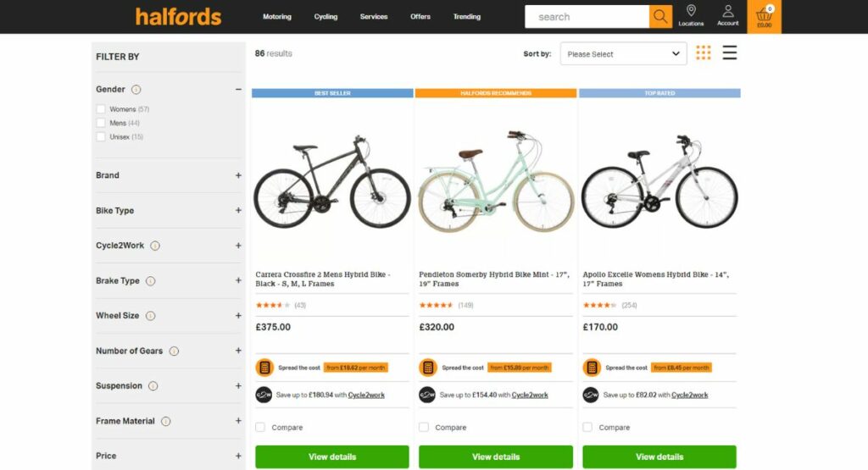Click into the search text field

(x=587, y=17)
